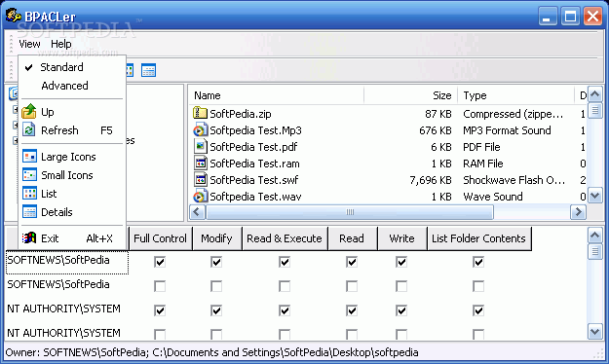The width and height of the screenshot is (609, 364).
Task: Click the Read & Execute column header
Action: click(285, 238)
